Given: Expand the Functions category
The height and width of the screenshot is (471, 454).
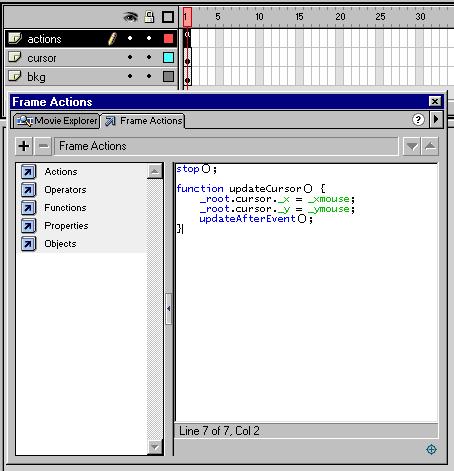Looking at the screenshot, I should 65,208.
